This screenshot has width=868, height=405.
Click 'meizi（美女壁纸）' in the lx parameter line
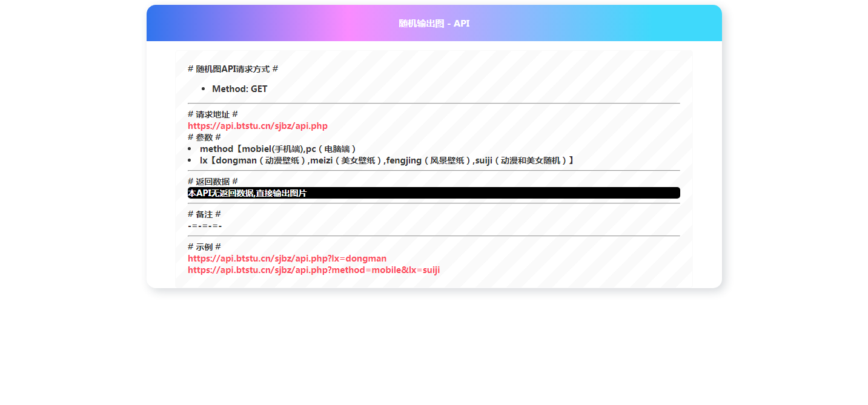(346, 160)
